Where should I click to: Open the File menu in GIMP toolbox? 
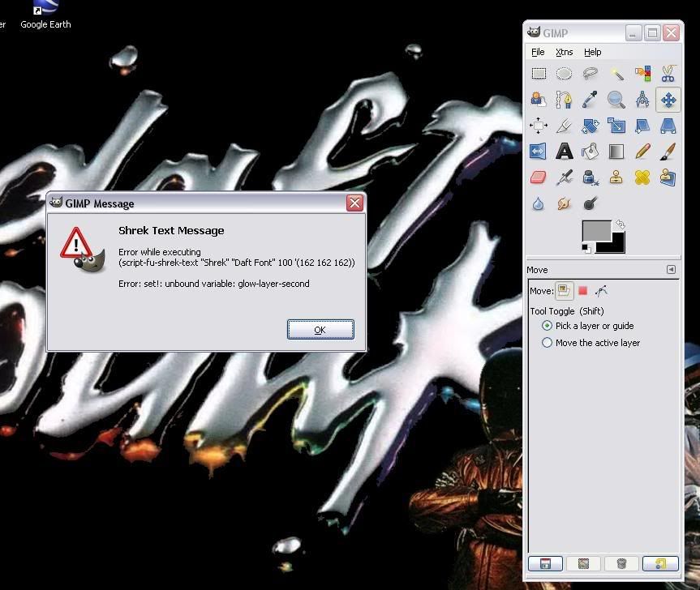pyautogui.click(x=538, y=52)
